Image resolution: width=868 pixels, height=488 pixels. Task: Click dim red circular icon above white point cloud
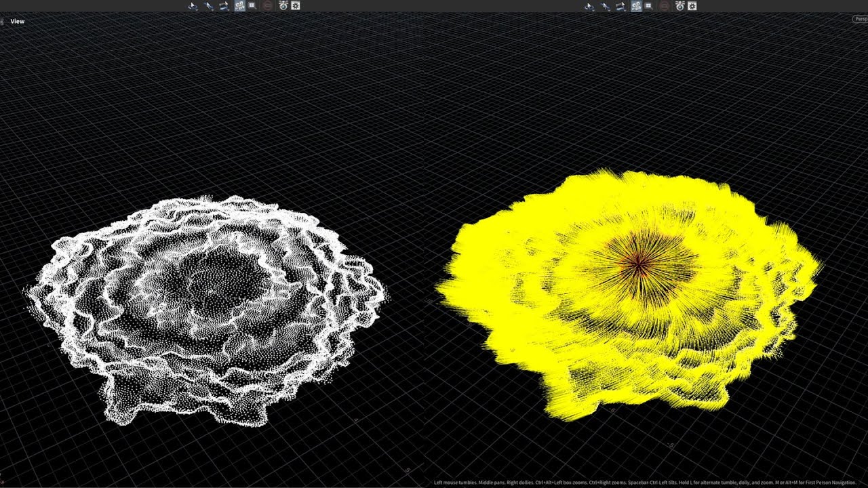[x=268, y=6]
